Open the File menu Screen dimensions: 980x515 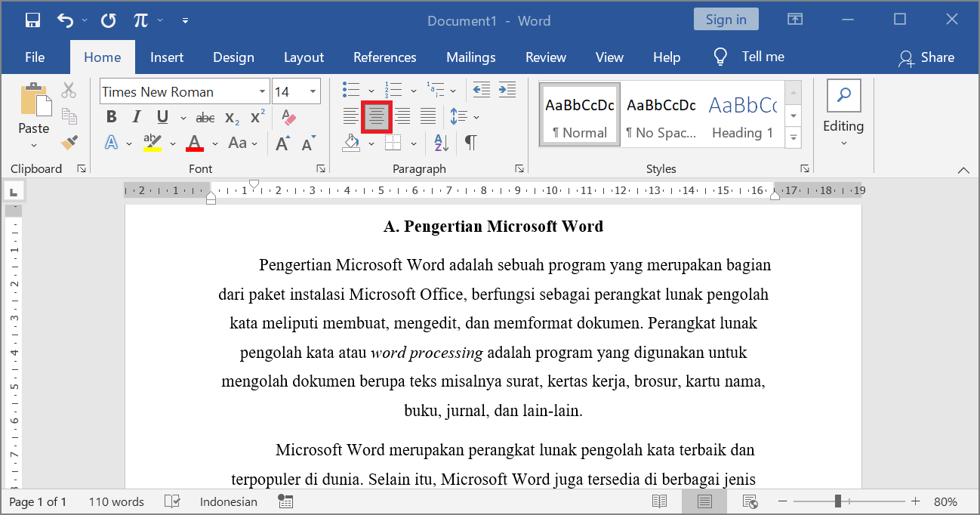point(35,57)
